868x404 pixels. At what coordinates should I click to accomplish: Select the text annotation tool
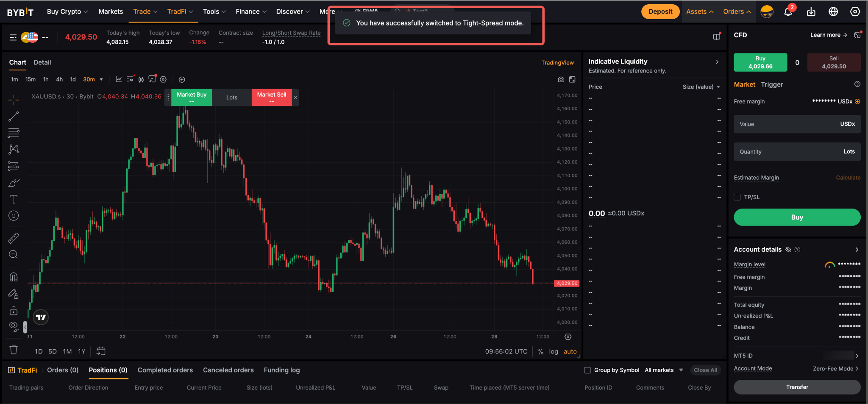14,199
